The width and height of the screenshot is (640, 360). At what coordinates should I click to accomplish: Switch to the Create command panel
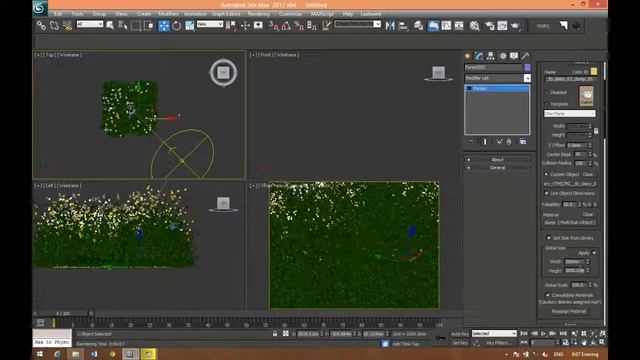coord(468,56)
